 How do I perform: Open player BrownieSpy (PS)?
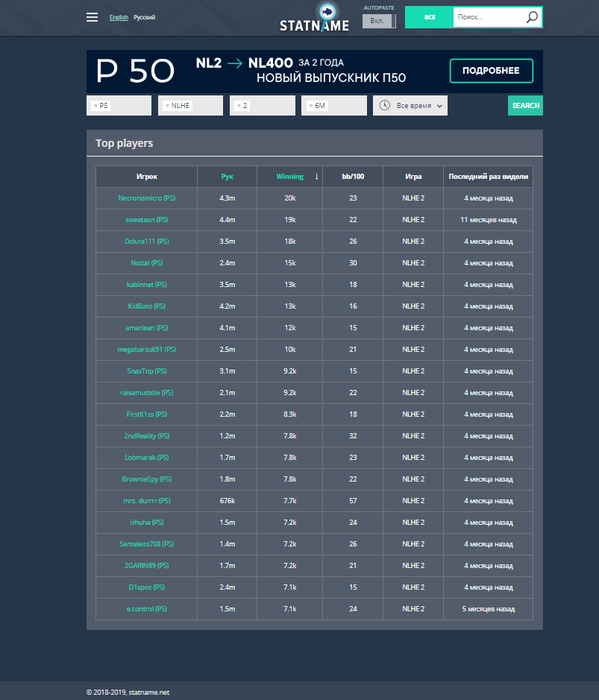(x=146, y=479)
